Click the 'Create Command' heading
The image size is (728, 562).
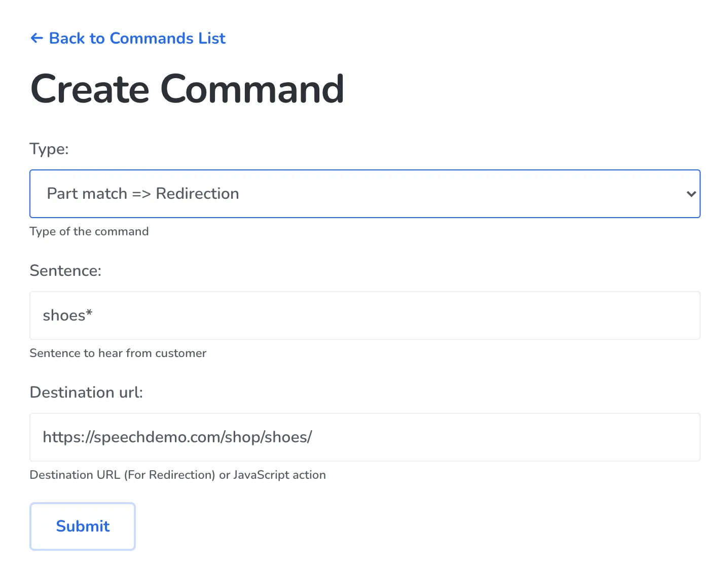tap(187, 89)
